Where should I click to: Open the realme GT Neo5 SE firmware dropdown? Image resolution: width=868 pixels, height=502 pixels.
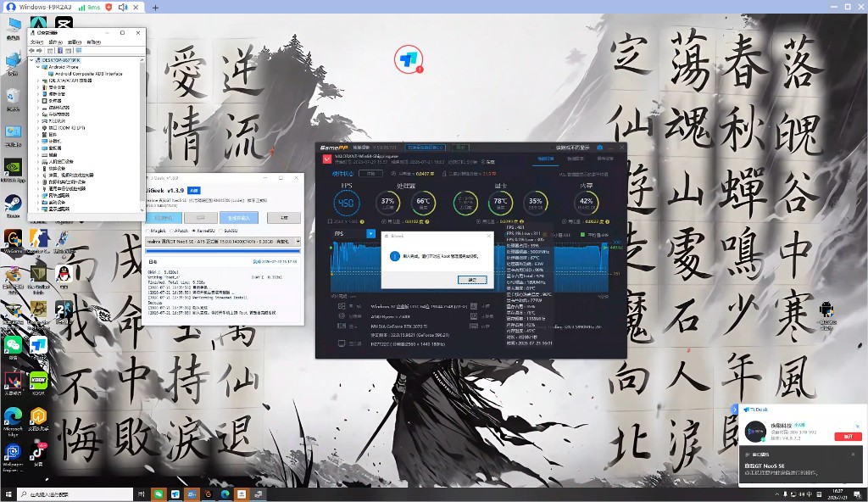click(223, 242)
